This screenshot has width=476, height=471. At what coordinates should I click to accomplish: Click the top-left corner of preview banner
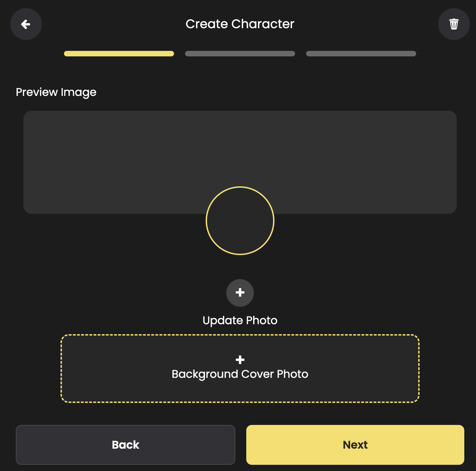pos(30,117)
